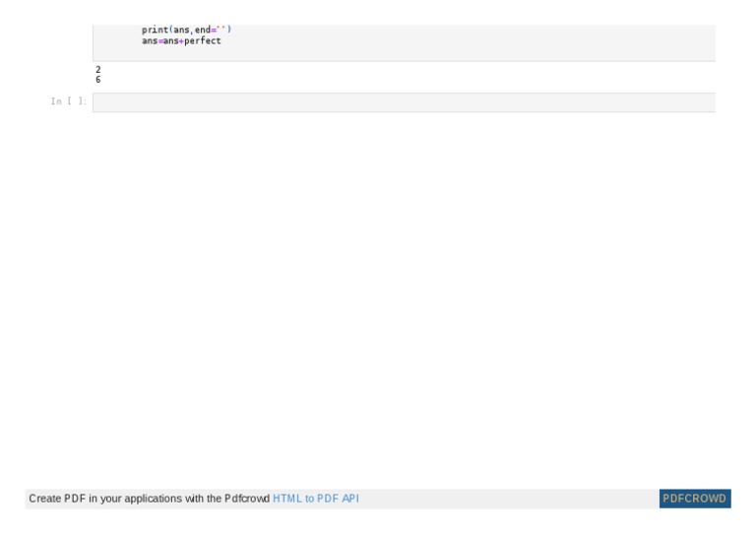Open the HTML to PDF API link
This screenshot has width=756, height=536.
[x=316, y=499]
